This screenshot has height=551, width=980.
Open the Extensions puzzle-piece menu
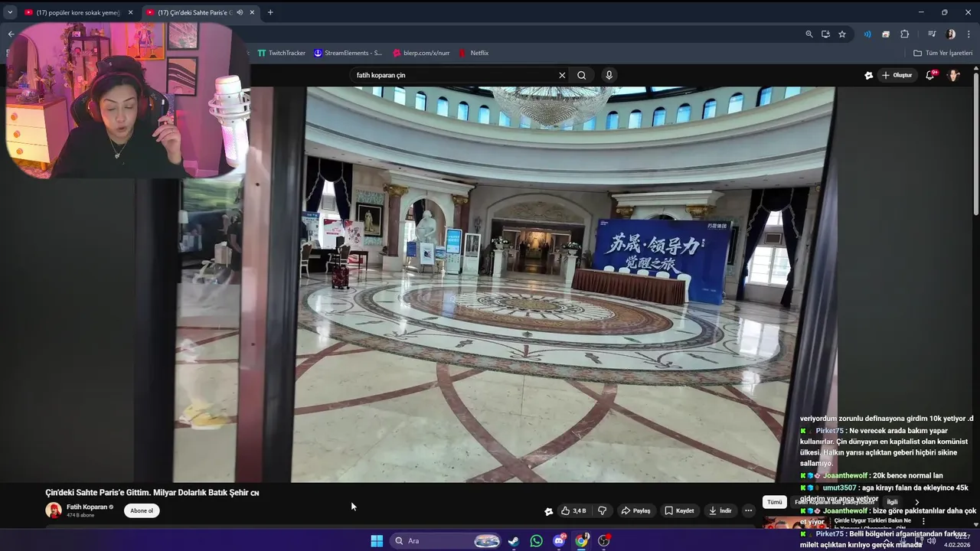coord(904,34)
